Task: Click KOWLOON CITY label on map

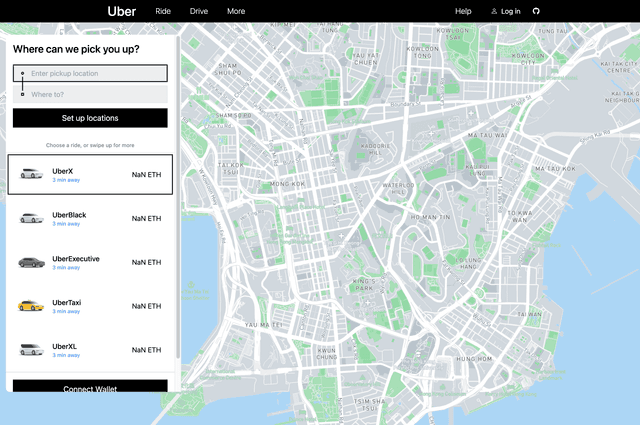Action: tap(528, 59)
